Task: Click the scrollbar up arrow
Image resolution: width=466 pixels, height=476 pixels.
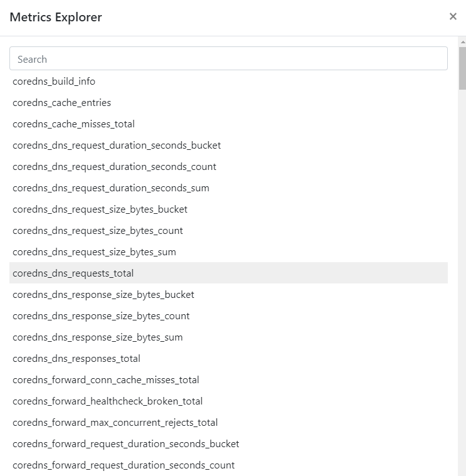Action: tap(462, 42)
